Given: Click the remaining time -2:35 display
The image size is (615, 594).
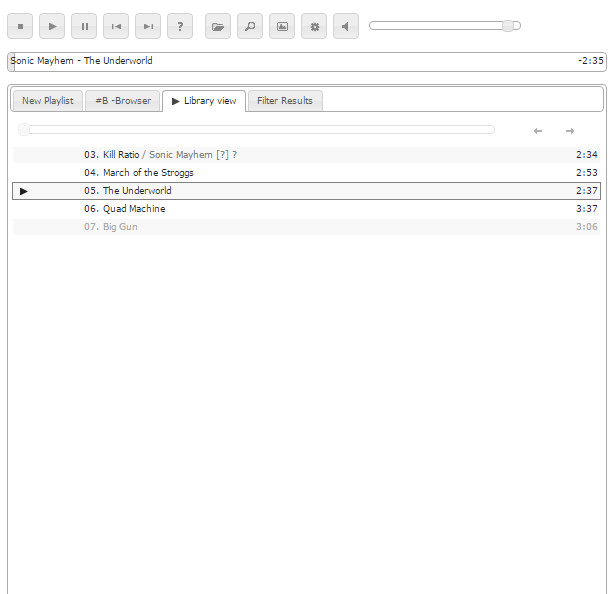Looking at the screenshot, I should click(x=591, y=61).
